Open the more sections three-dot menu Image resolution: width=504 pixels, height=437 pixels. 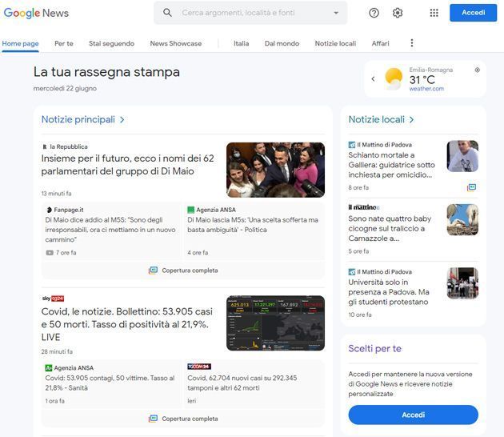pyautogui.click(x=412, y=43)
